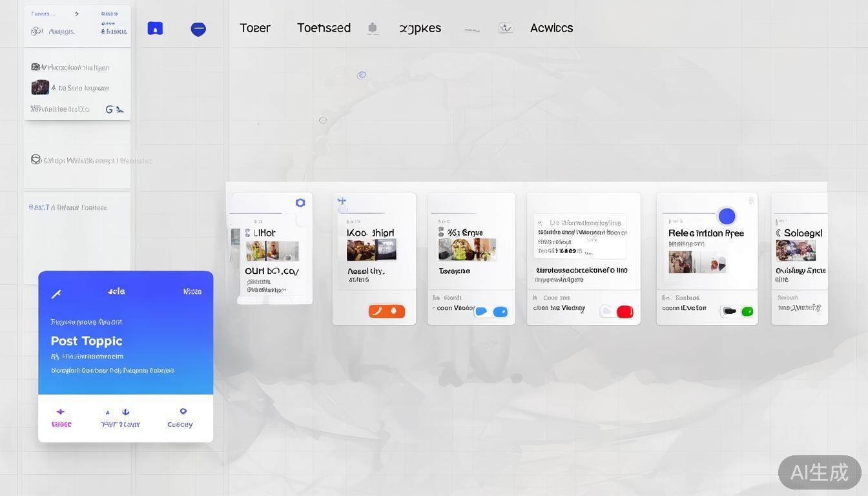Click the blue hexagon icon on LIHot card
The height and width of the screenshot is (496, 868).
(x=300, y=203)
